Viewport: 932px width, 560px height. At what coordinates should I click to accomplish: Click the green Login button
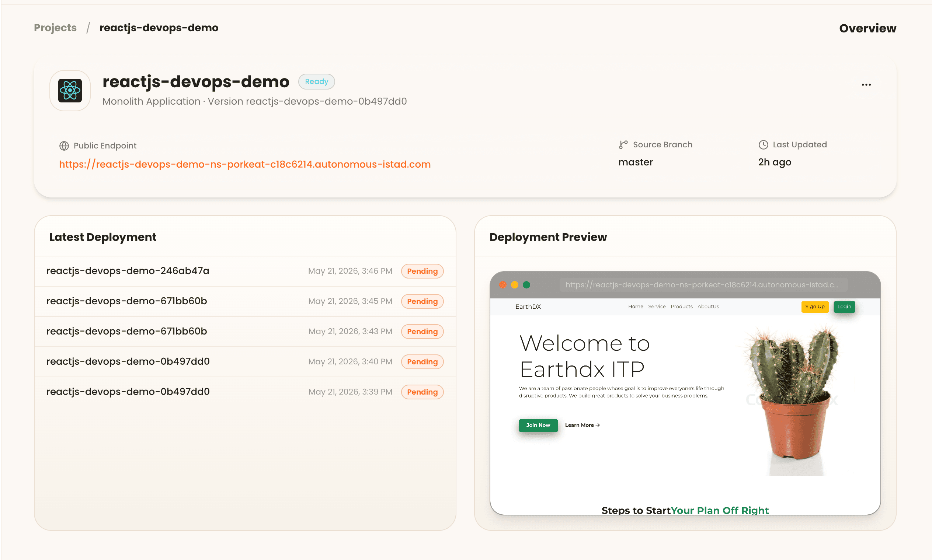click(x=844, y=307)
